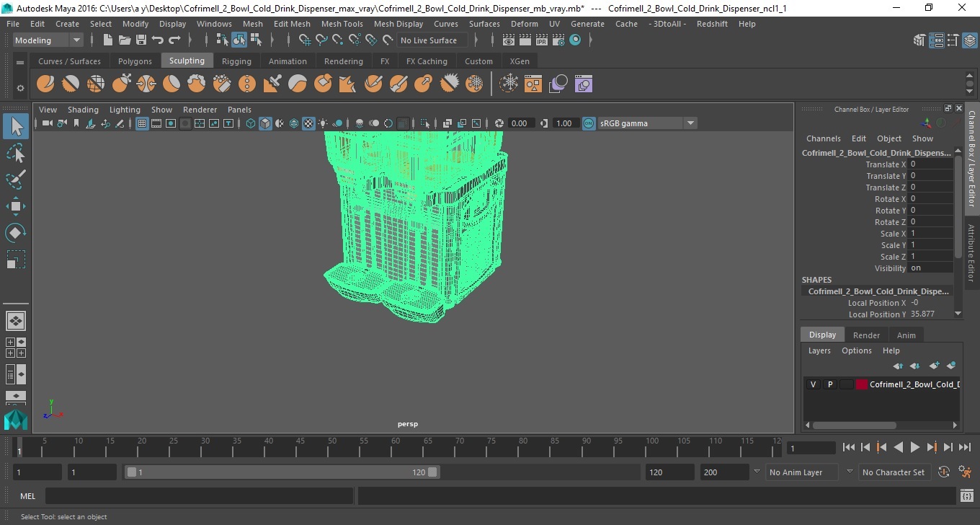Click the Channels menu in Channel Box
The width and height of the screenshot is (980, 525).
(823, 138)
